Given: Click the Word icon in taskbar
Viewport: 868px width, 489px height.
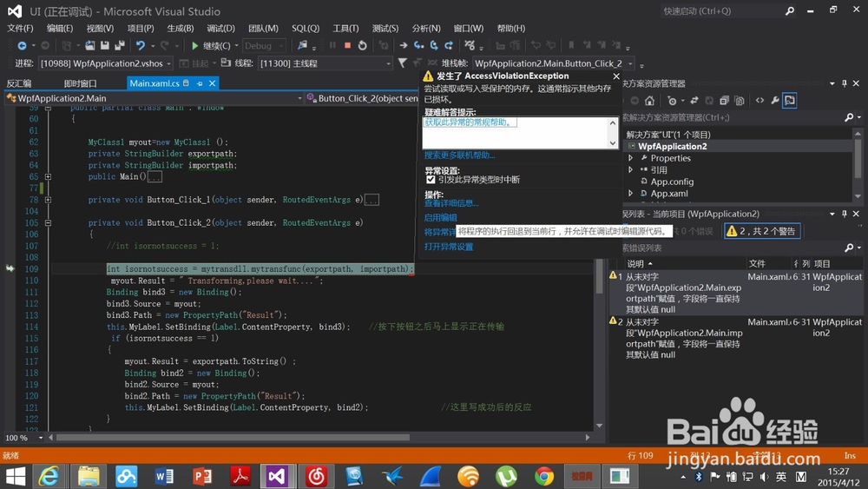Looking at the screenshot, I should 164,476.
